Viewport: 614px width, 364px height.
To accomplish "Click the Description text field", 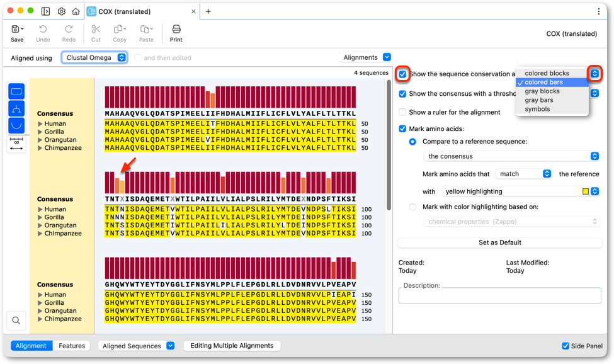I will click(499, 295).
